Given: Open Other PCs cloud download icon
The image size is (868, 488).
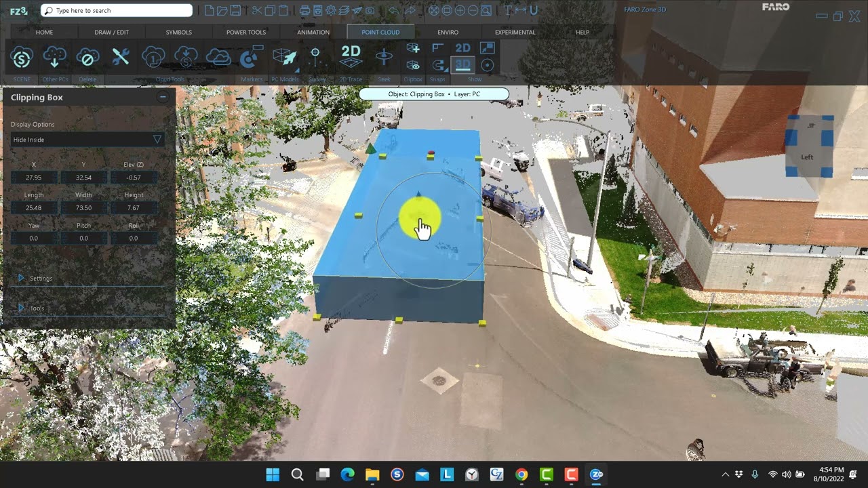Looking at the screenshot, I should pyautogui.click(x=55, y=57).
